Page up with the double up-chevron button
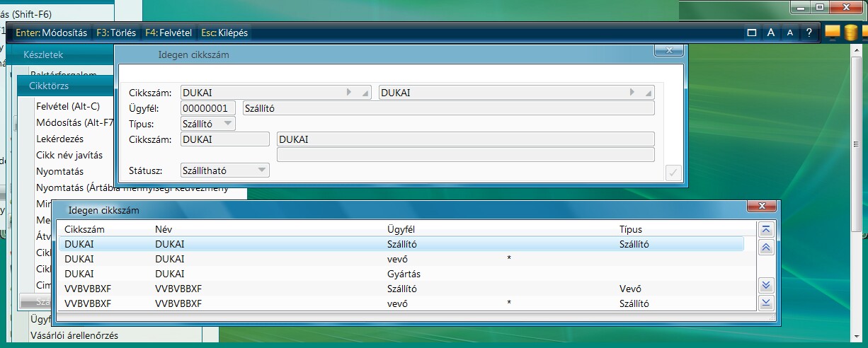 (x=765, y=248)
